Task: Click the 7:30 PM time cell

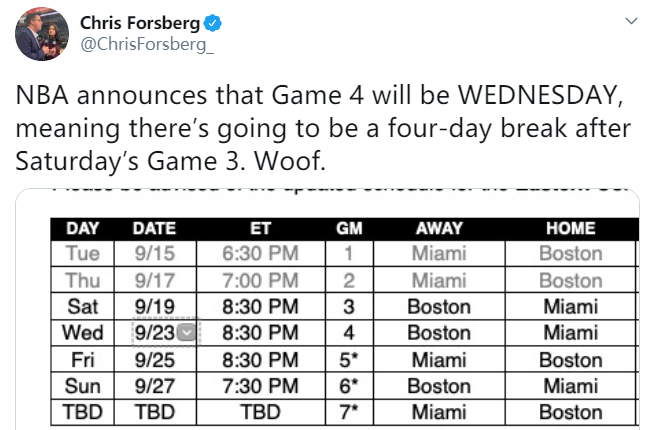Action: pyautogui.click(x=260, y=385)
